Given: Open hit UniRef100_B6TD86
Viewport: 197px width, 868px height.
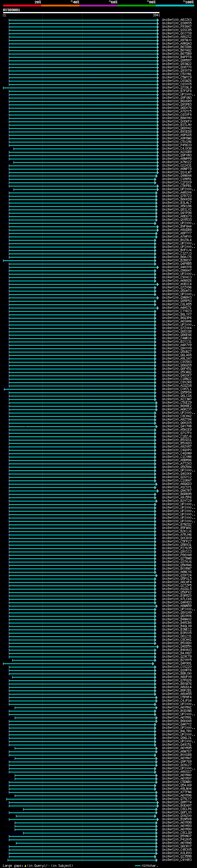Looking at the screenshot, I should click(177, 47).
